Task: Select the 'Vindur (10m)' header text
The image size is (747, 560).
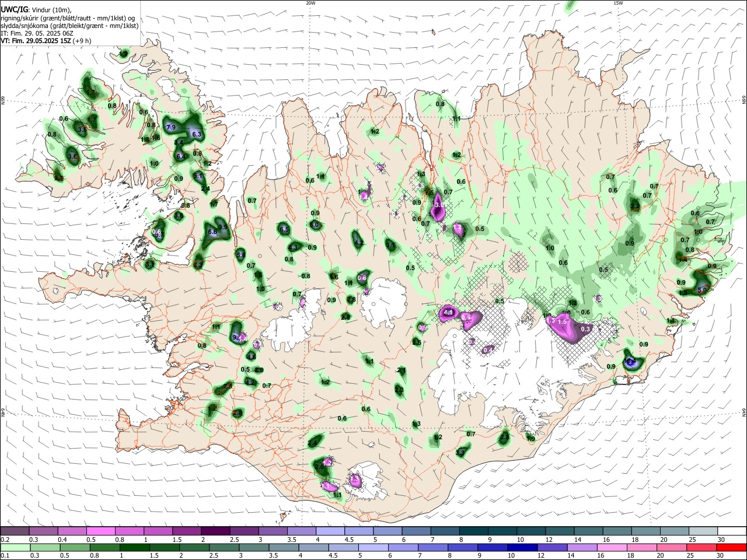Action: 51,10
